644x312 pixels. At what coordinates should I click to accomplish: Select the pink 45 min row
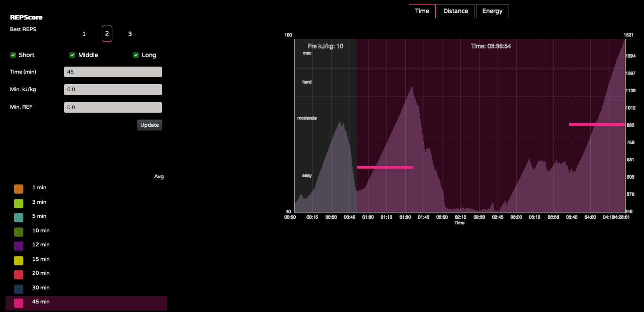pyautogui.click(x=86, y=302)
